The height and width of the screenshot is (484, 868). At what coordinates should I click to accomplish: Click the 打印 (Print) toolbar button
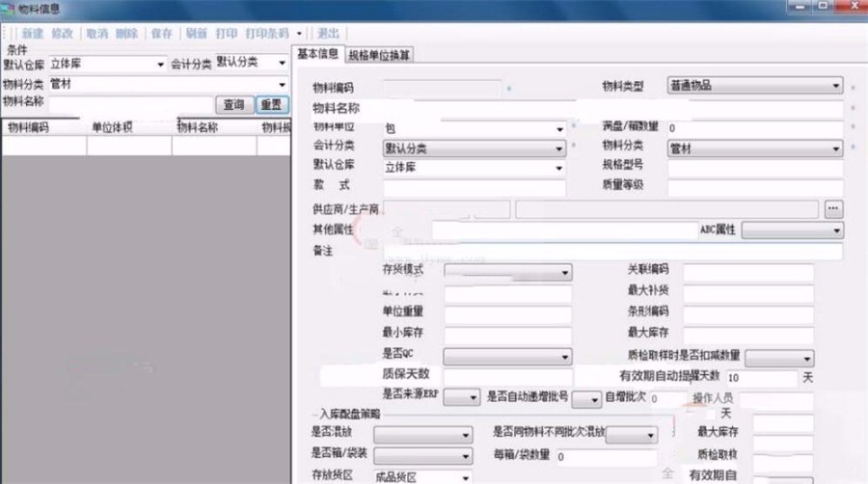pos(228,33)
